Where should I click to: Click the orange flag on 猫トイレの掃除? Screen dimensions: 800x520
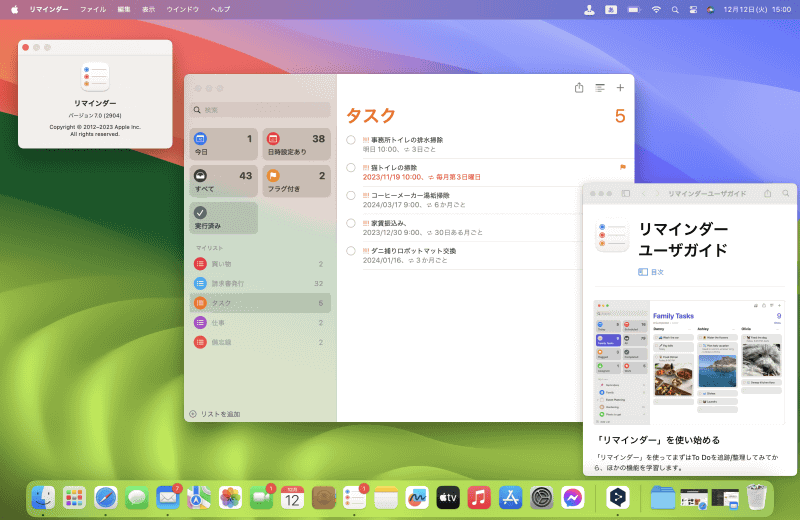pyautogui.click(x=622, y=167)
